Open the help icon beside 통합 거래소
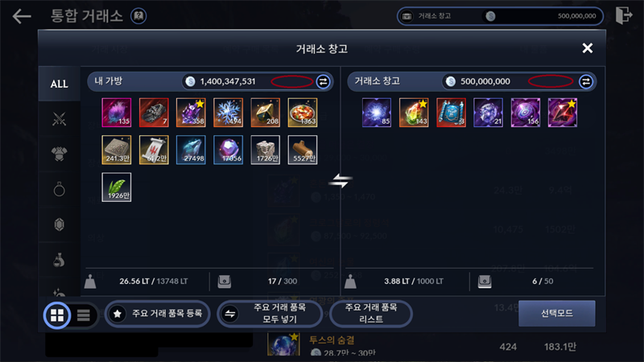 point(138,16)
